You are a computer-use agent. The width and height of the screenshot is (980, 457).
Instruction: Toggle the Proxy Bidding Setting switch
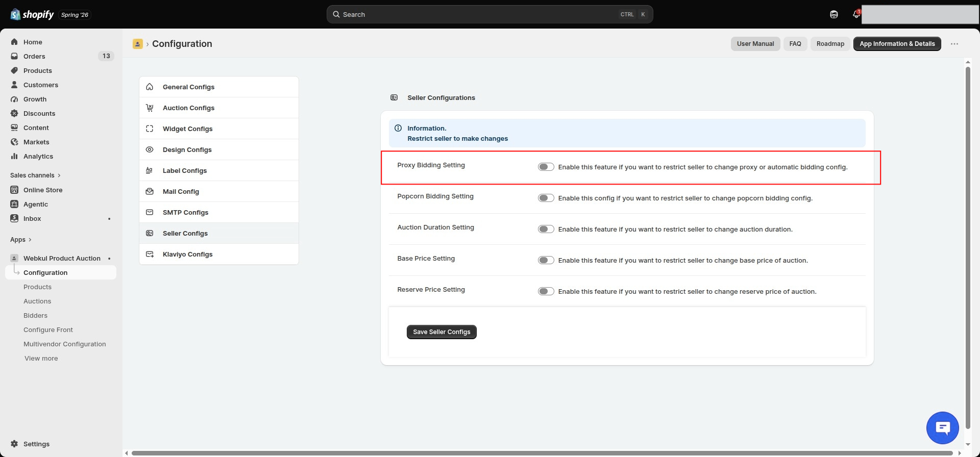point(546,167)
